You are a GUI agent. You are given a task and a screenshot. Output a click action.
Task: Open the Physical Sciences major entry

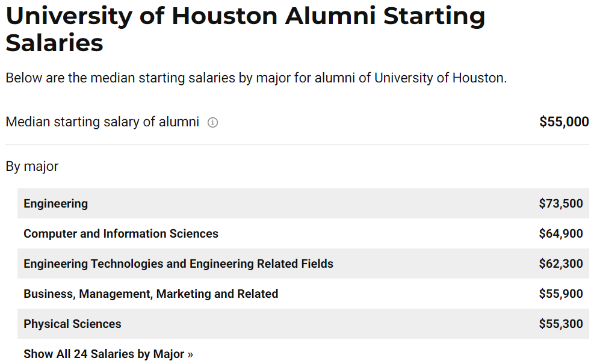[72, 324]
